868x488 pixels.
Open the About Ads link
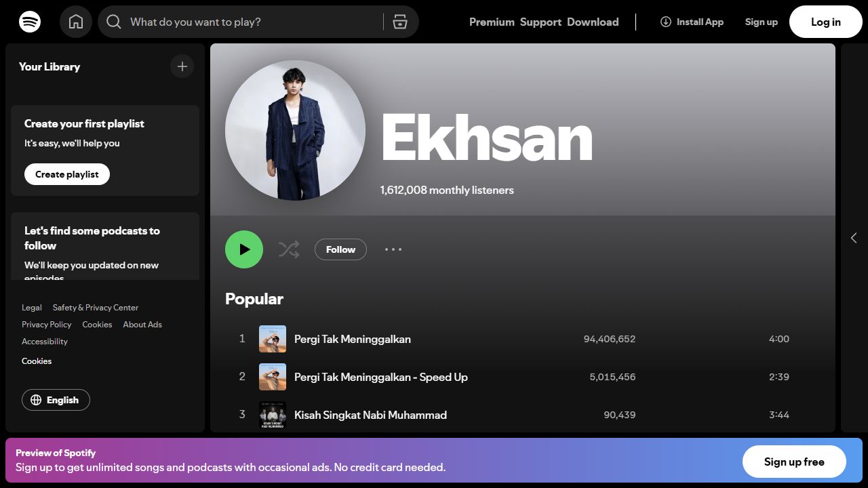pyautogui.click(x=142, y=325)
